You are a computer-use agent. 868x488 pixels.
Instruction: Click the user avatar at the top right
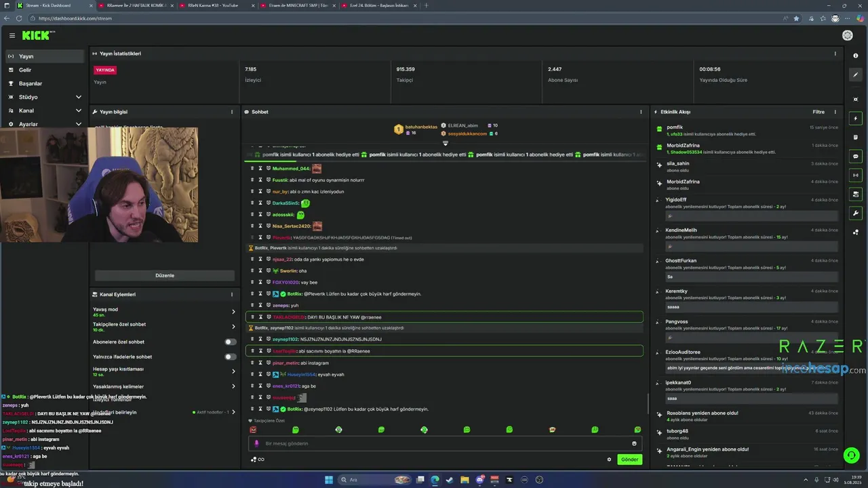[x=847, y=35]
